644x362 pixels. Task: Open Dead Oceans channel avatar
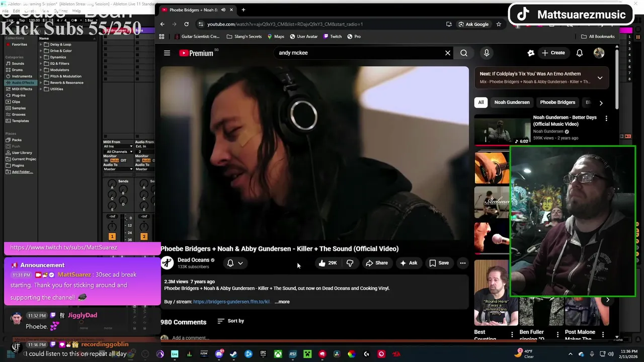(167, 262)
